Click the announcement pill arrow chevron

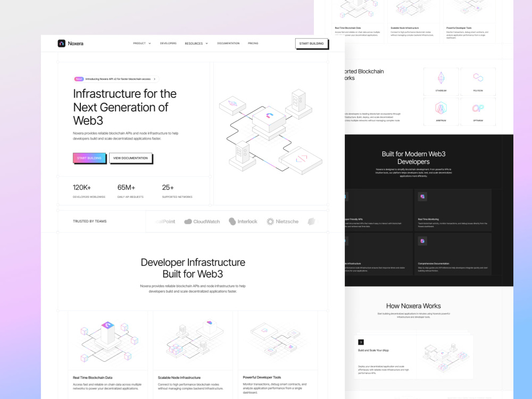[x=155, y=79]
